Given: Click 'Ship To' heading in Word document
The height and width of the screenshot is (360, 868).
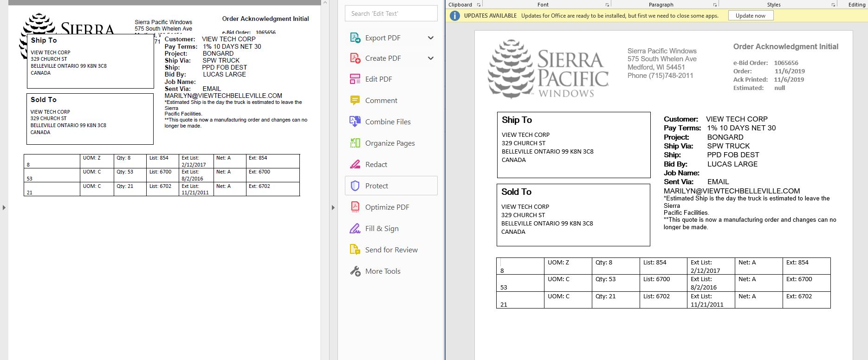Looking at the screenshot, I should coord(517,120).
